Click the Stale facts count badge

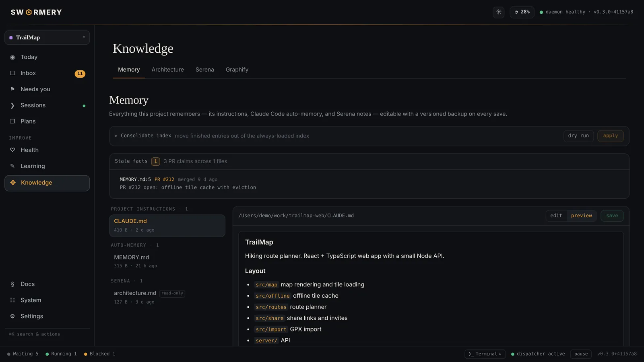(x=155, y=161)
